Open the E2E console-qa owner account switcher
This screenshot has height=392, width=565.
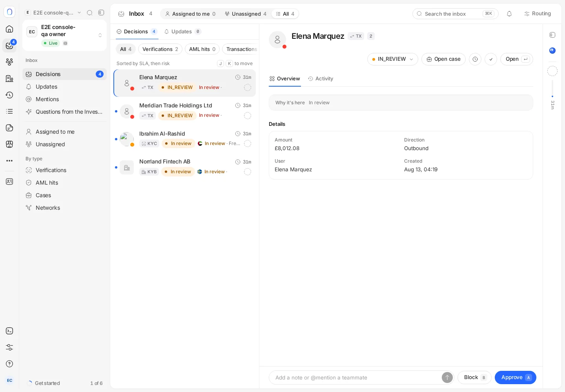click(65, 35)
